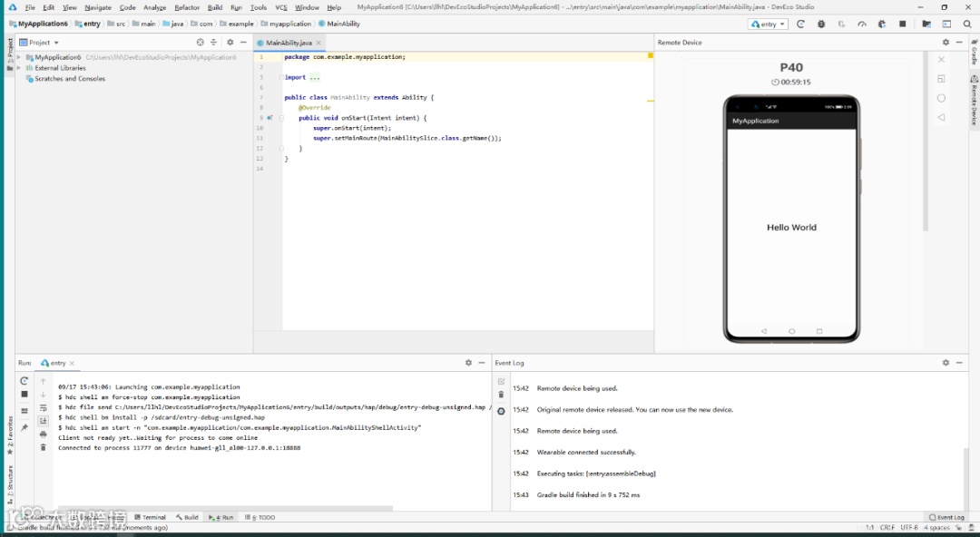Click the Debug bug icon in toolbar
This screenshot has height=537, width=980.
pos(821,24)
